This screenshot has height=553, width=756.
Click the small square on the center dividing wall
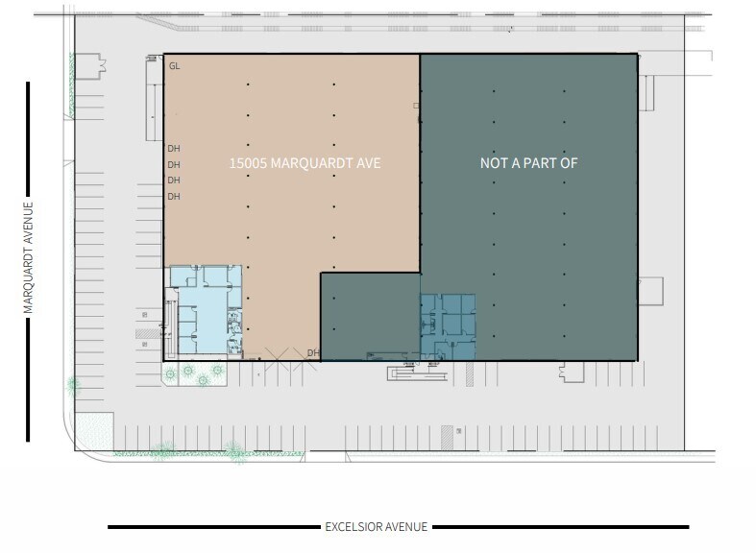[x=417, y=106]
